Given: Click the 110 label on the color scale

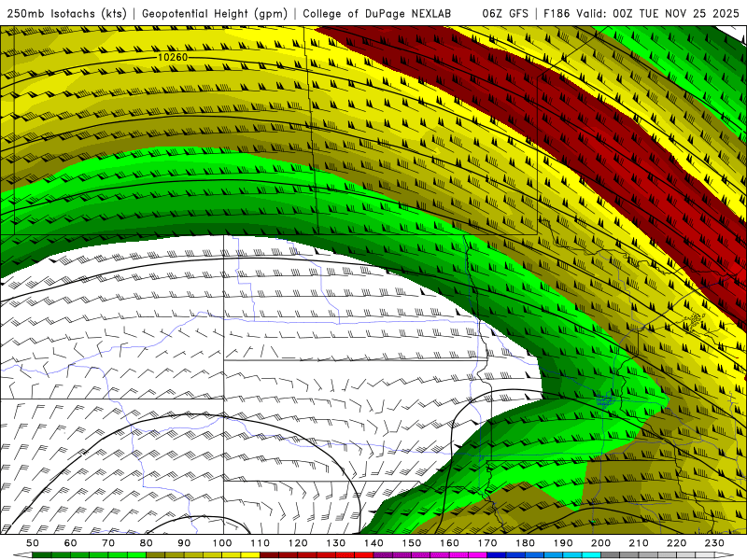Looking at the screenshot, I should coord(261,543).
